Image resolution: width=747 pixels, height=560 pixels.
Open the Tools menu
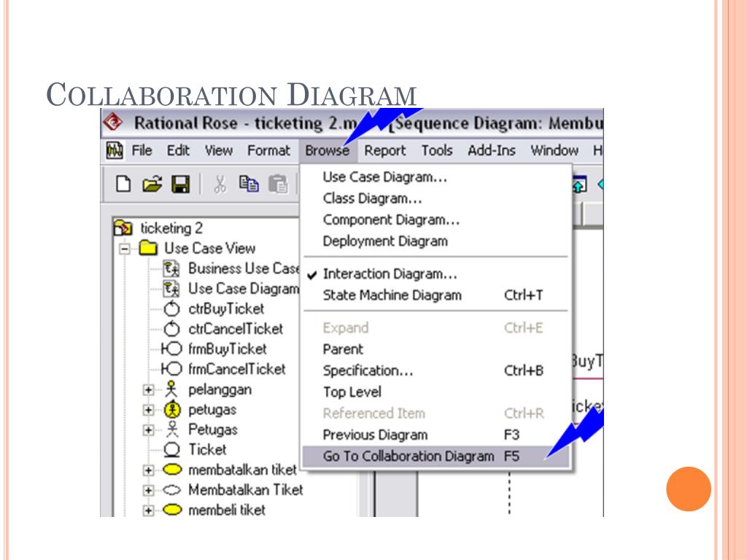pyautogui.click(x=437, y=150)
